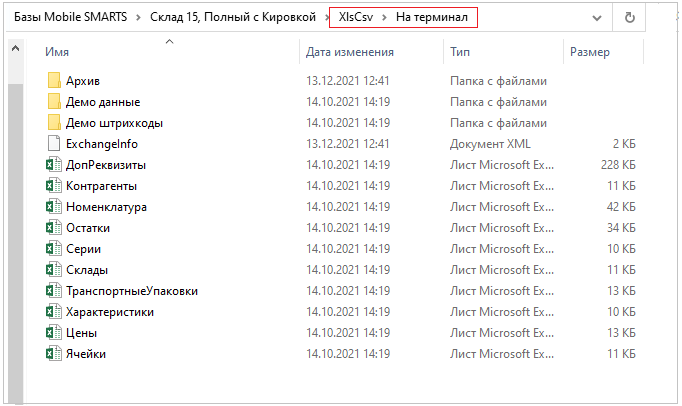Click the Демо штрихкоды folder icon
The width and height of the screenshot is (682, 406).
pos(54,122)
